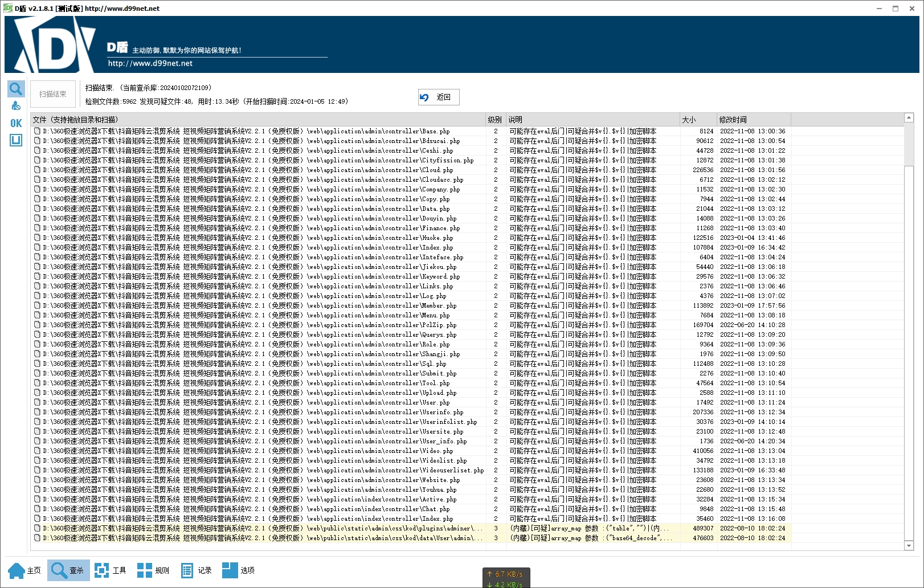Click the file icon of the Keyword.php row
Viewport: 924px width, 588px height.
pyautogui.click(x=37, y=276)
